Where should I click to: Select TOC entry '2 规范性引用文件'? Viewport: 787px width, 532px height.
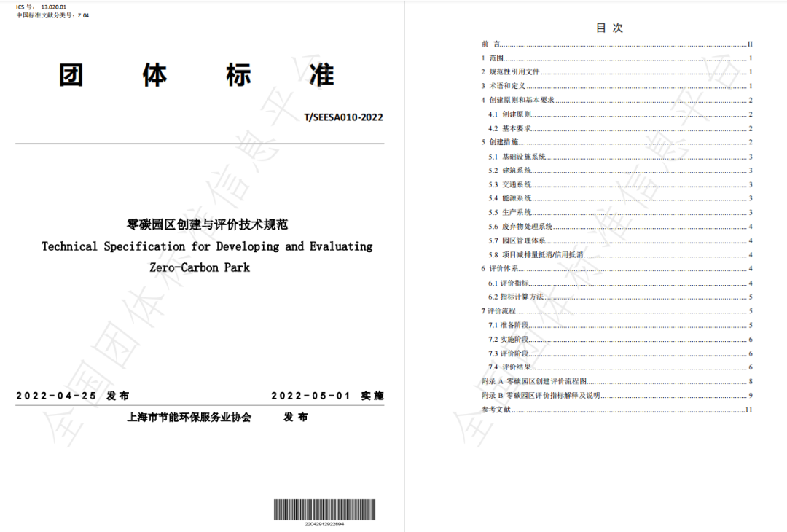(617, 71)
